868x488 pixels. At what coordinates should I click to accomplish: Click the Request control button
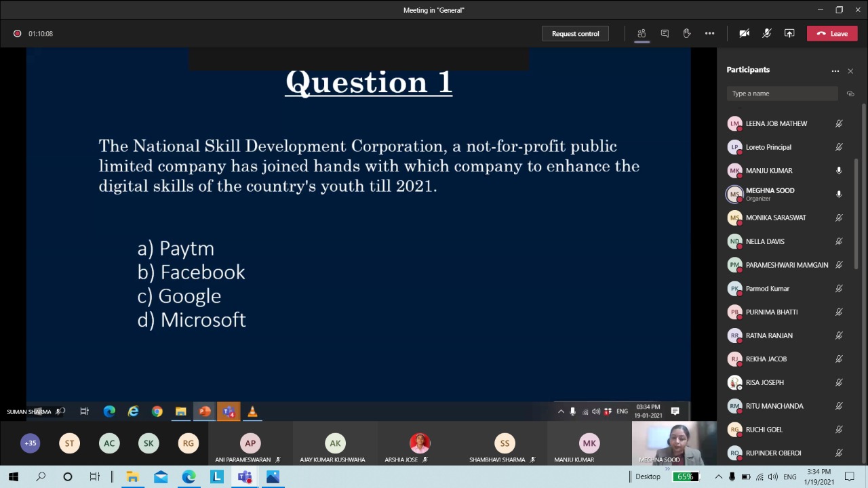coord(575,33)
